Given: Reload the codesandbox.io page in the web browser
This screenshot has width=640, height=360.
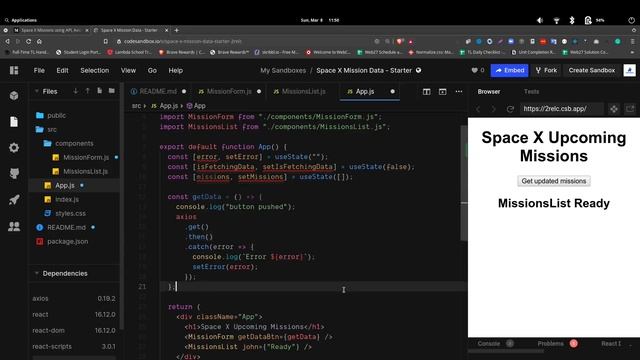Looking at the screenshot, I should (x=28, y=41).
